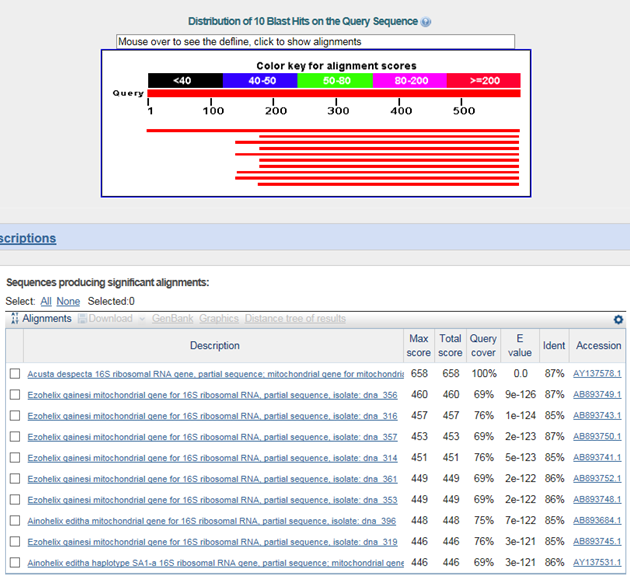Click the help icon beside Distribution title
This screenshot has width=630, height=579.
425,22
